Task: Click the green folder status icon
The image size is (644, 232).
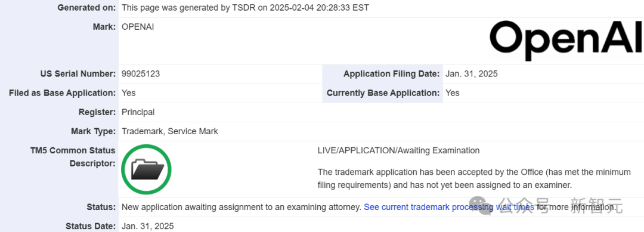Action: pos(146,169)
